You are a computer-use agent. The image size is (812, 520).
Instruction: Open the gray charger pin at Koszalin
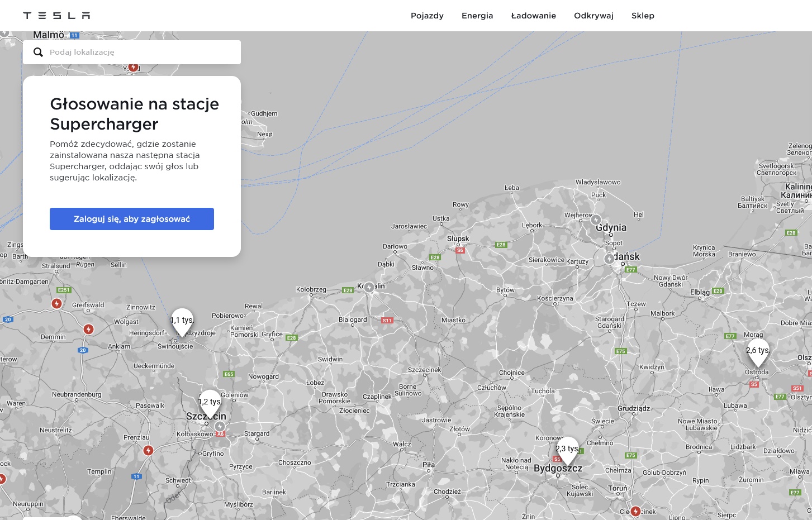[x=369, y=288]
